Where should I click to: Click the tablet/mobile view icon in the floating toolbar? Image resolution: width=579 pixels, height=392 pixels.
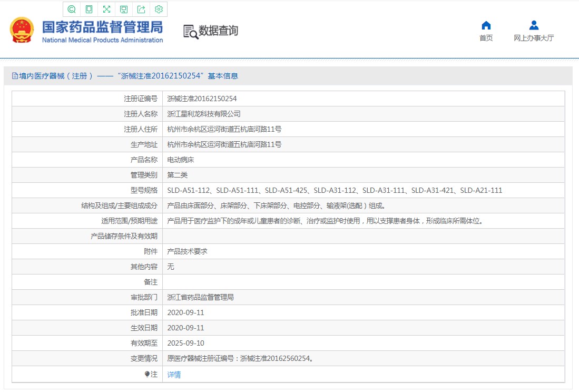[x=89, y=9]
